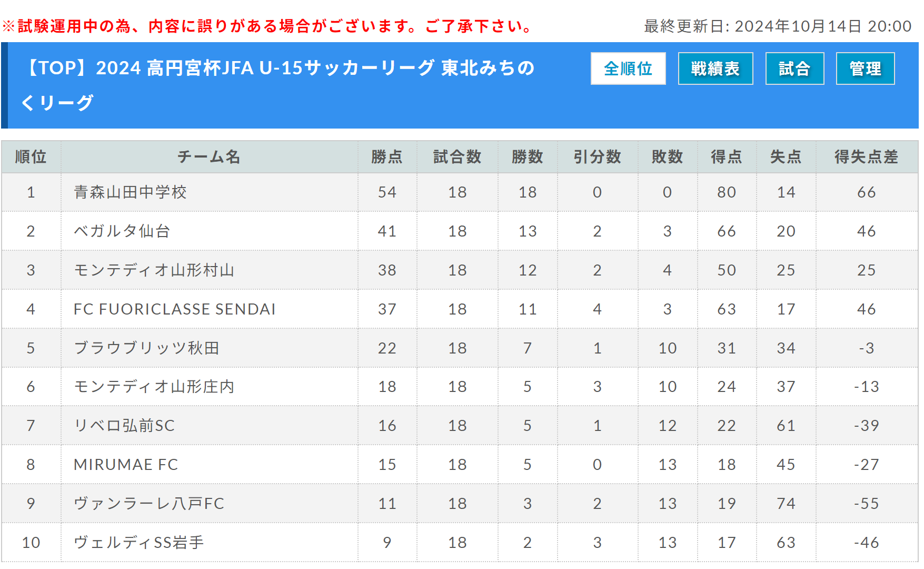924x569 pixels.
Task: Click the 得点 column header
Action: [727, 157]
